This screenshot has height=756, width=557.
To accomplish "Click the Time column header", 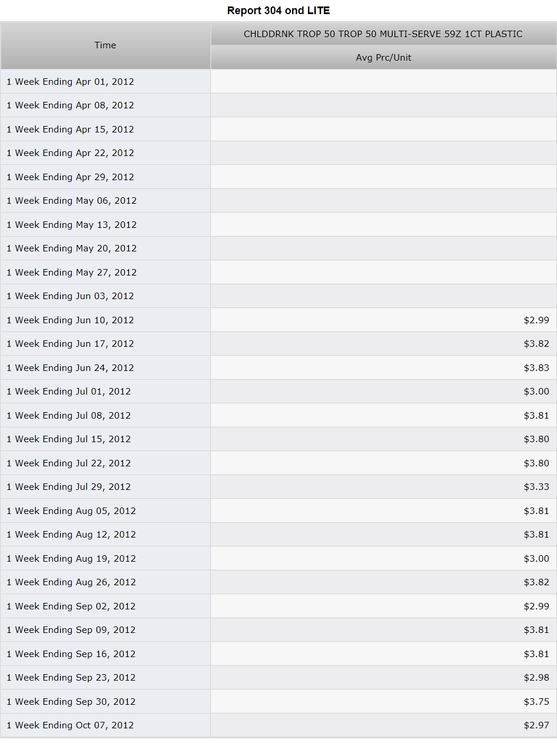I will (105, 45).
